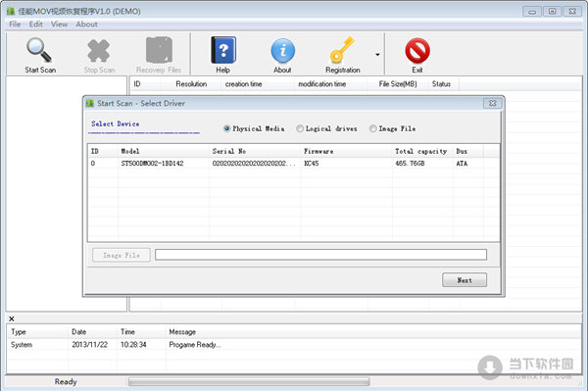Click the About info icon in toolbar
588x391 pixels.
click(283, 51)
